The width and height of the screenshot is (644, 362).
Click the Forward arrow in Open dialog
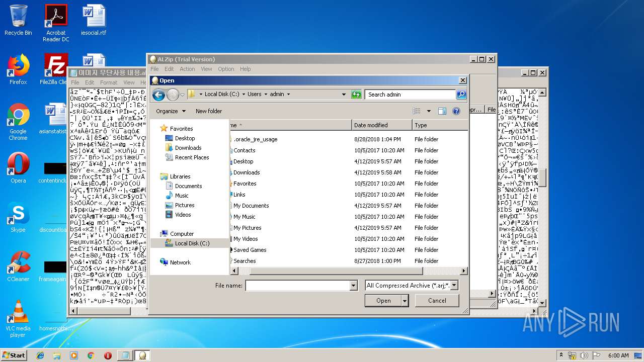pyautogui.click(x=173, y=95)
